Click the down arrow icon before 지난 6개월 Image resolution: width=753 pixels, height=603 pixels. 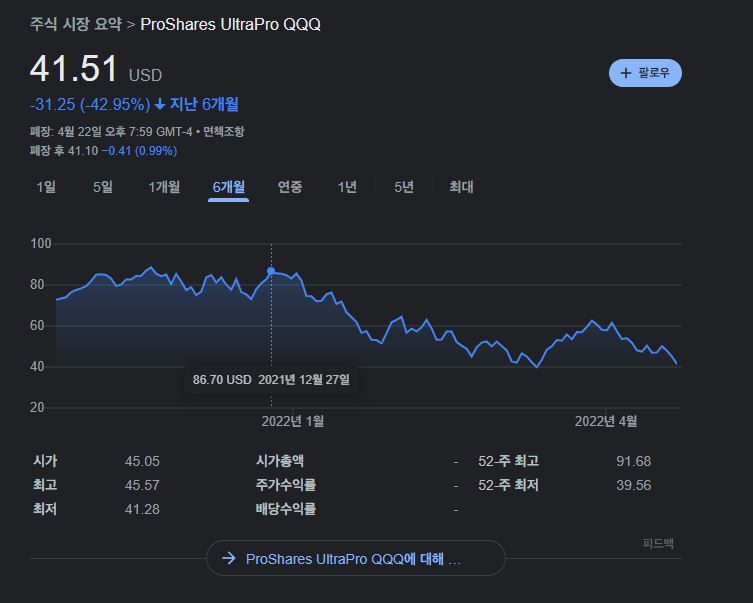point(160,104)
